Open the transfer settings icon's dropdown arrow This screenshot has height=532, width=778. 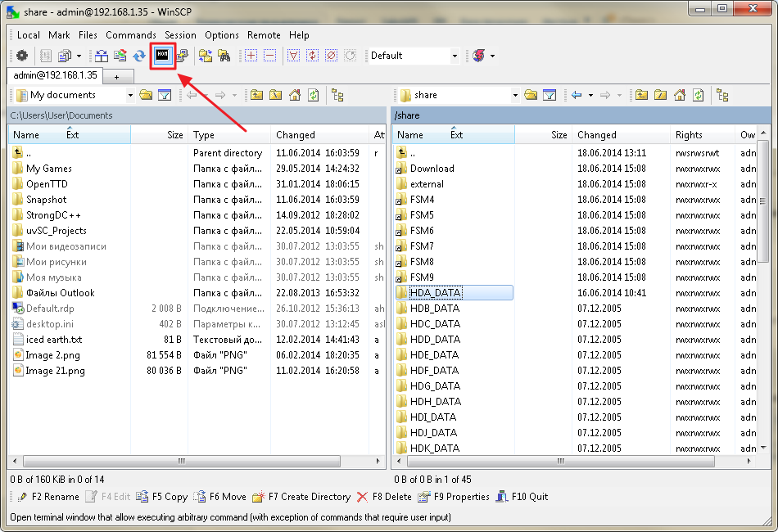click(79, 56)
